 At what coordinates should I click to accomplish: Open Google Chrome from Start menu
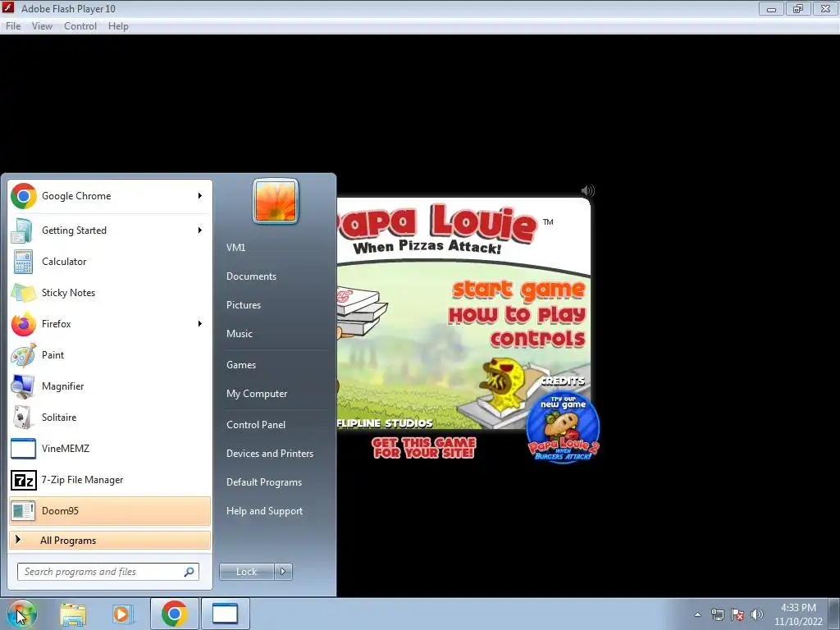coord(109,196)
